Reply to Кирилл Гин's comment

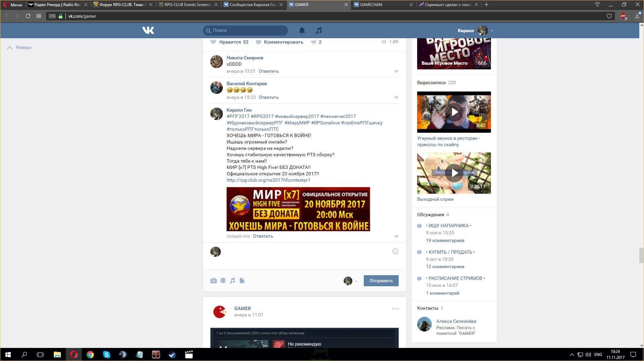[x=263, y=236]
